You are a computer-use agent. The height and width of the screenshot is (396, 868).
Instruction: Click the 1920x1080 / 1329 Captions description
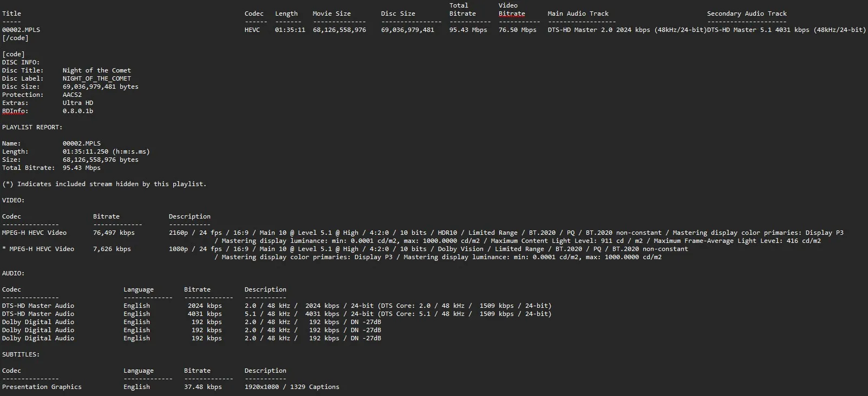pos(292,387)
